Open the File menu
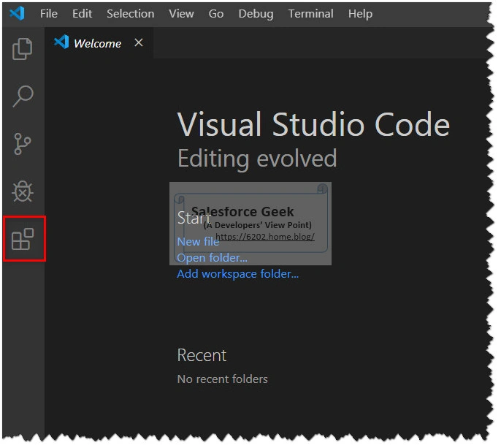Image resolution: width=501 pixels, height=448 pixels. pos(49,14)
